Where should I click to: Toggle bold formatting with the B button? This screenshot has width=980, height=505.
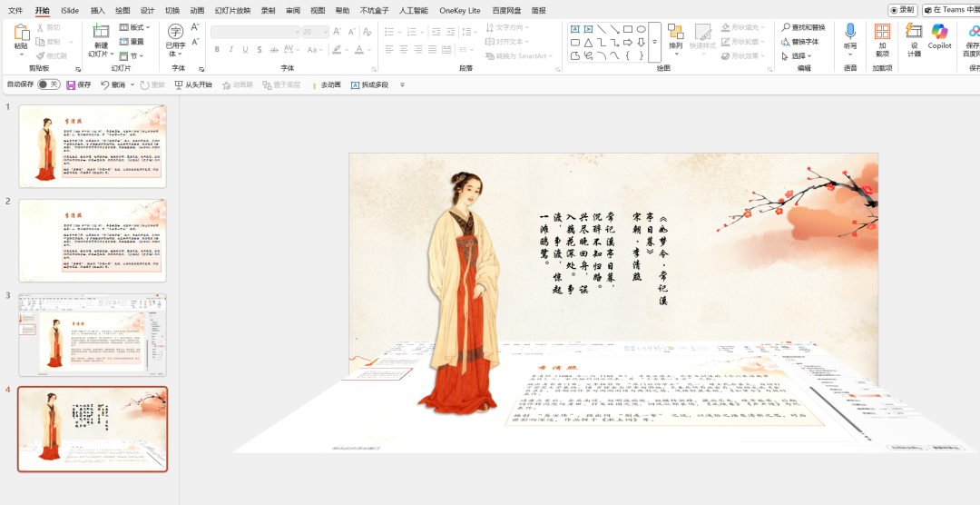217,50
